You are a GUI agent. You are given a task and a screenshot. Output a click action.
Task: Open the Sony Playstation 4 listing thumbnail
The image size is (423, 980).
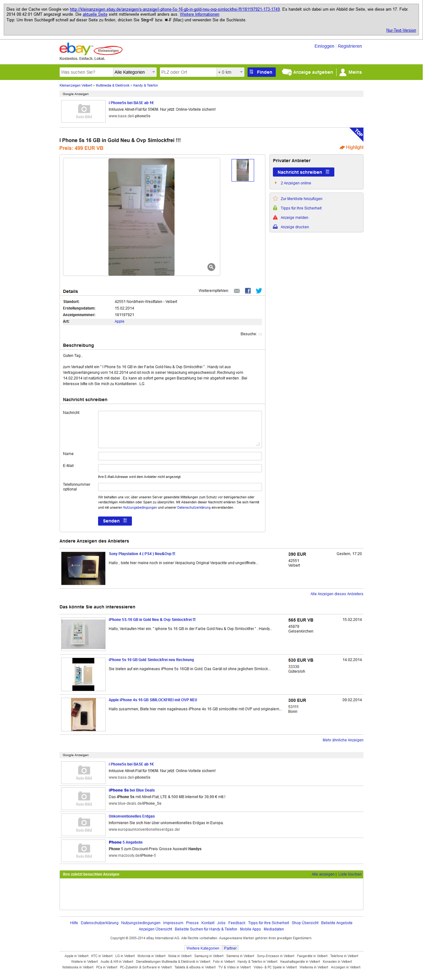point(83,568)
